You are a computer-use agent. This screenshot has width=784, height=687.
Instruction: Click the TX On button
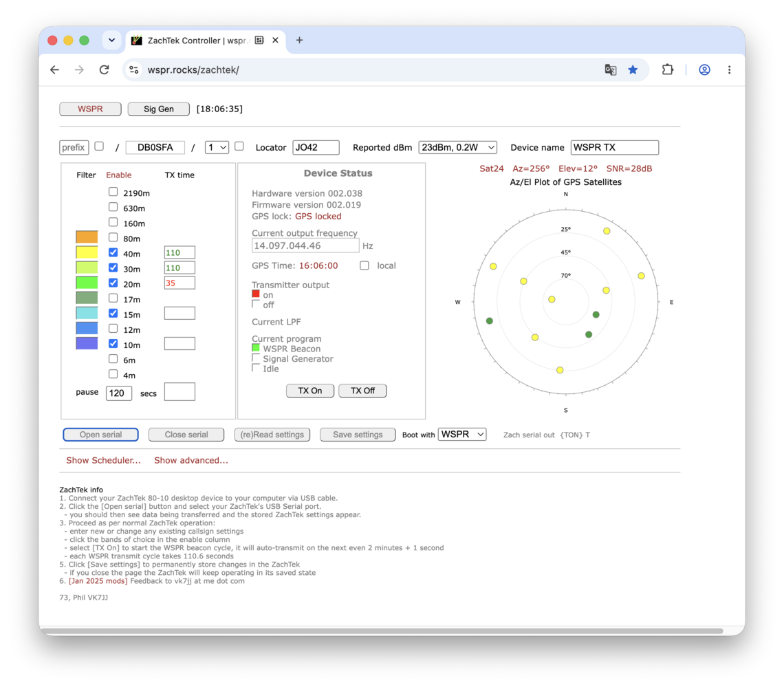tap(310, 391)
